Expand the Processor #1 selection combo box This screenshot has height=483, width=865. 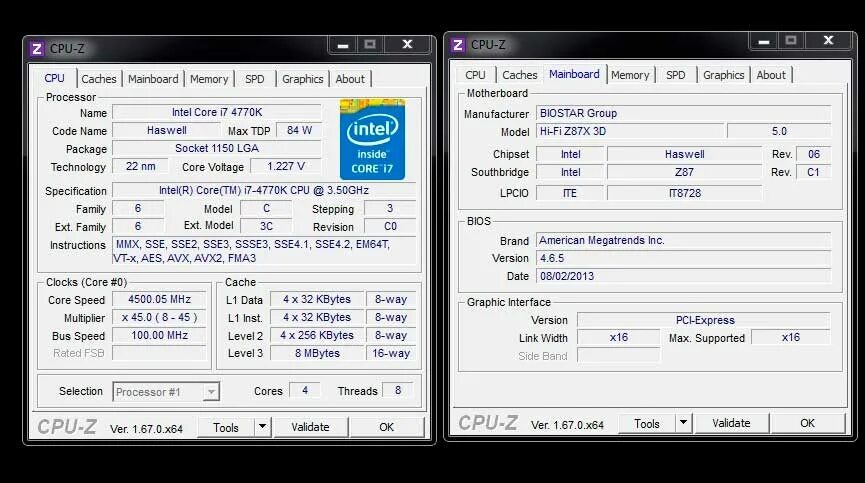pyautogui.click(x=166, y=391)
